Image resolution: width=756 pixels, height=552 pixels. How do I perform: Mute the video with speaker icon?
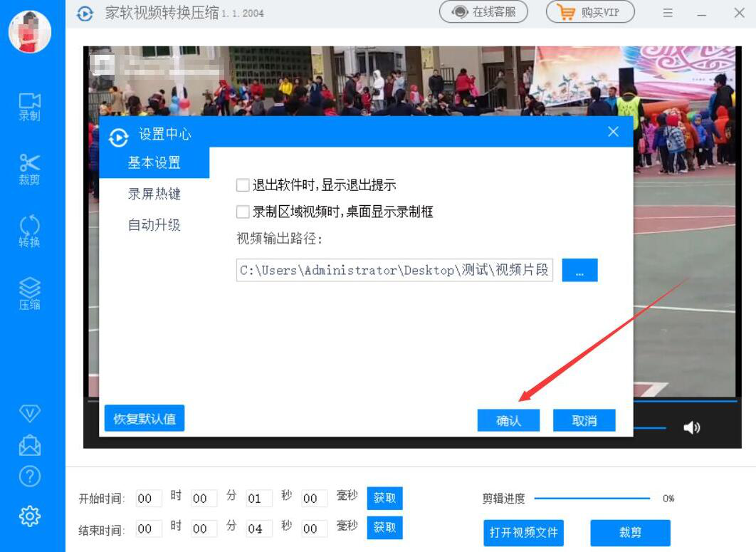691,427
